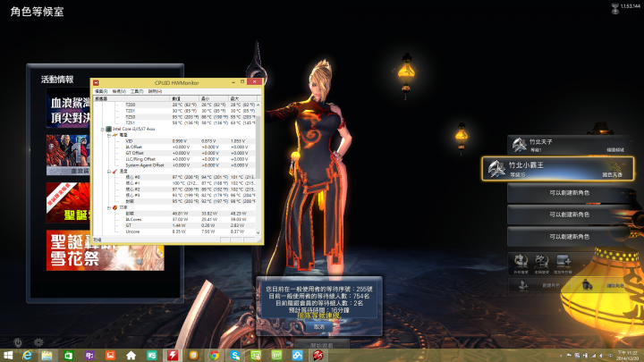
Task: Click the 名稱變更 rename icon
Action: tap(541, 263)
